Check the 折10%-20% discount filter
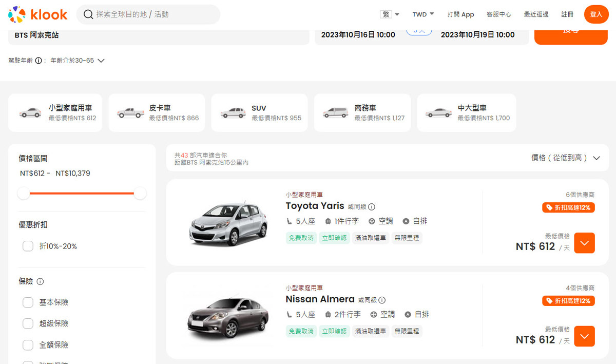 [x=28, y=246]
